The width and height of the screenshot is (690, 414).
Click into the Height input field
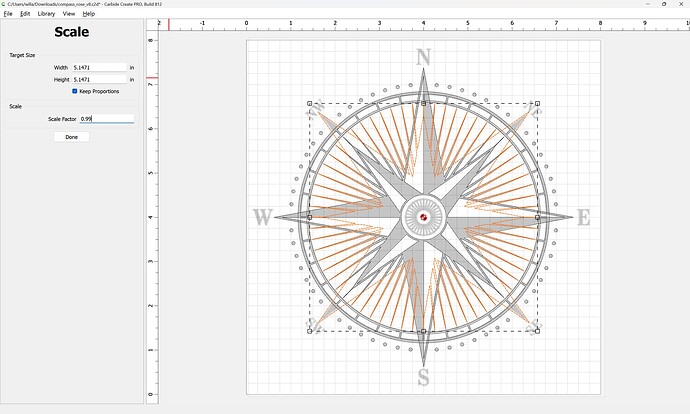point(98,79)
